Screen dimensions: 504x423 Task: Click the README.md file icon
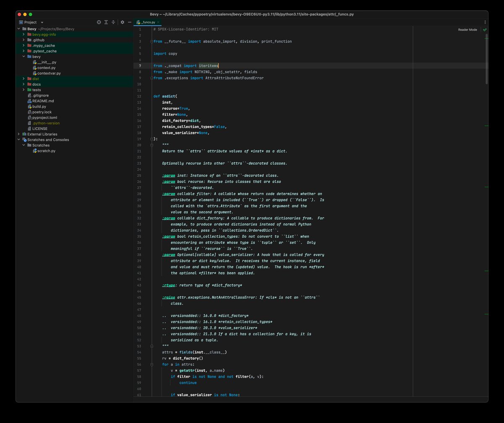[x=29, y=101]
